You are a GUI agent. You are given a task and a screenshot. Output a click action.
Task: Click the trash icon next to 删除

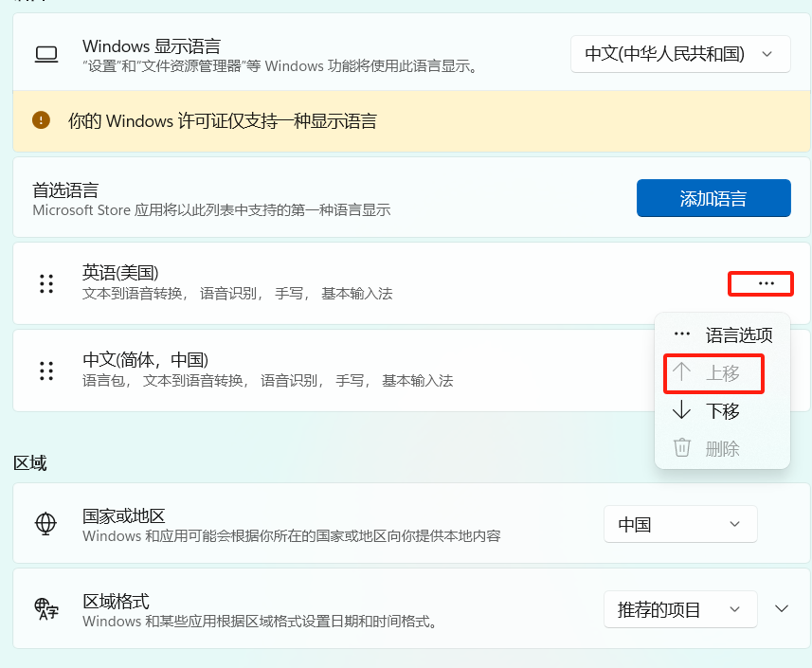pos(681,447)
